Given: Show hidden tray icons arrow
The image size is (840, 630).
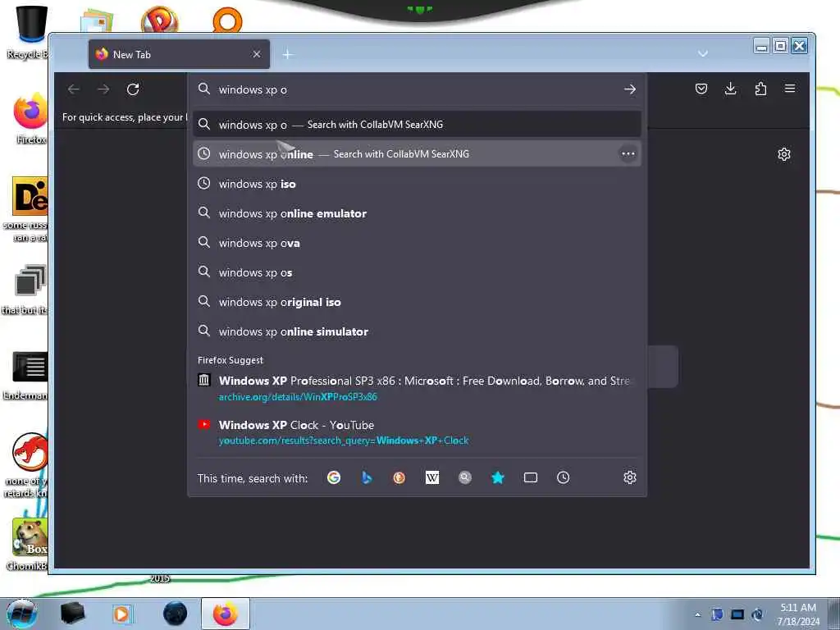Looking at the screenshot, I should point(697,614).
